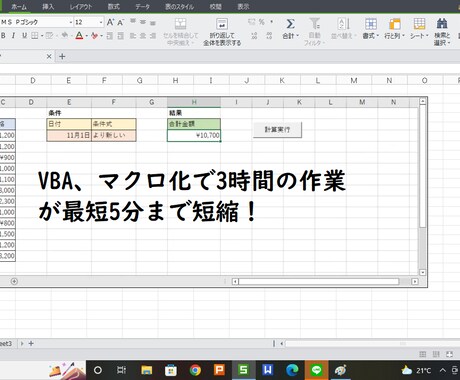This screenshot has height=380, width=460.
Task: Click the align left icon
Action: (133, 36)
